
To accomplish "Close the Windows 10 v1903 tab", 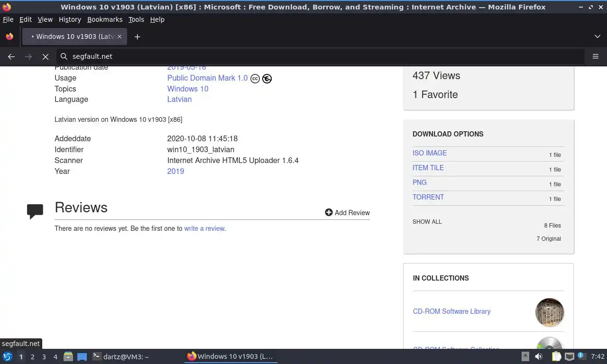I will click(120, 36).
